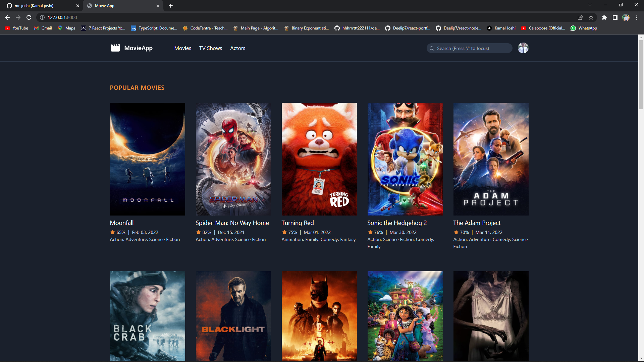Viewport: 644px width, 362px height.
Task: Reload the page using the refresh icon
Action: [x=29, y=17]
